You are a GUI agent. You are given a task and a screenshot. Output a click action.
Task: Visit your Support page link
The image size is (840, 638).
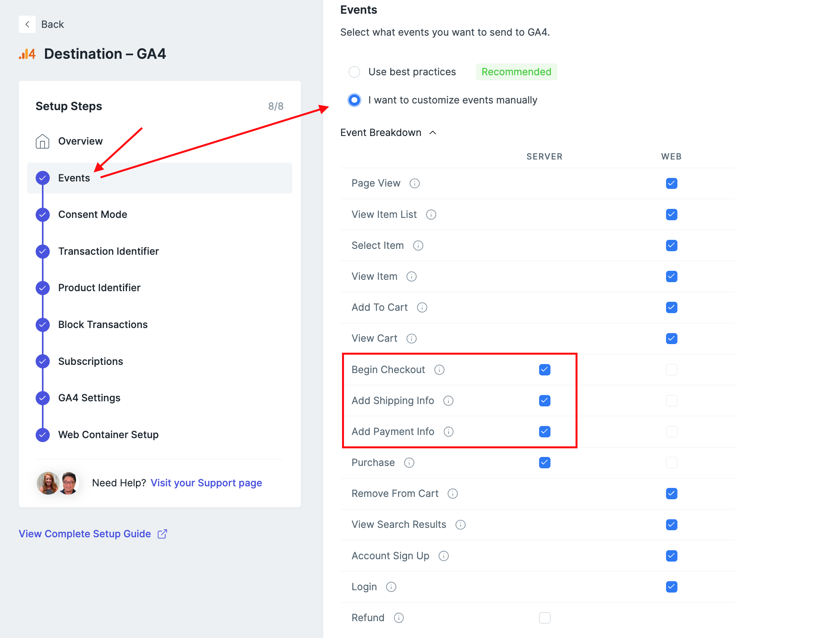pos(206,483)
